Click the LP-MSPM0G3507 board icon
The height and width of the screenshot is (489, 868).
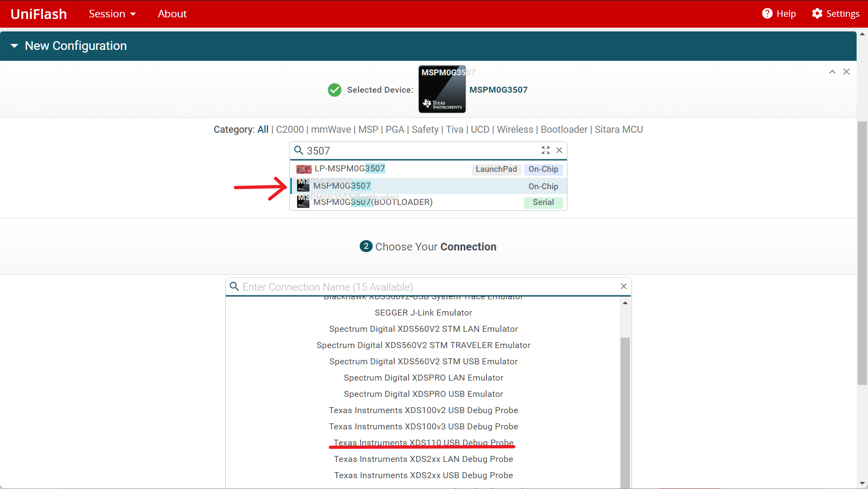point(304,169)
